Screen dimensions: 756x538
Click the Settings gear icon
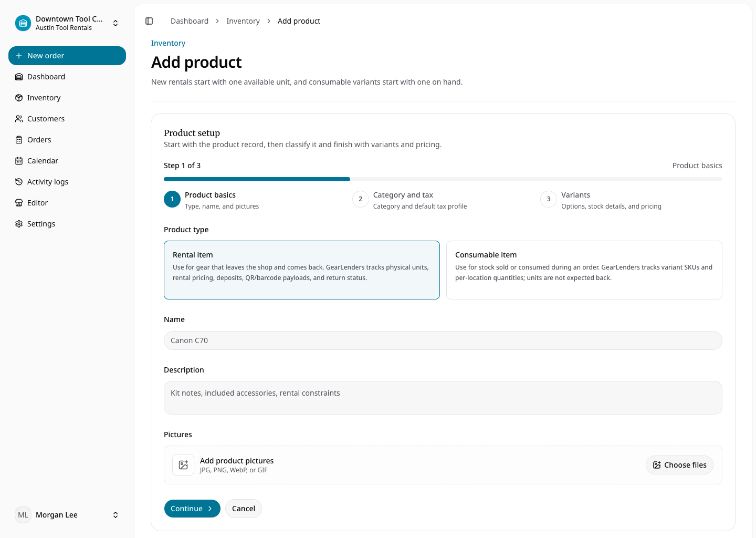pos(19,224)
